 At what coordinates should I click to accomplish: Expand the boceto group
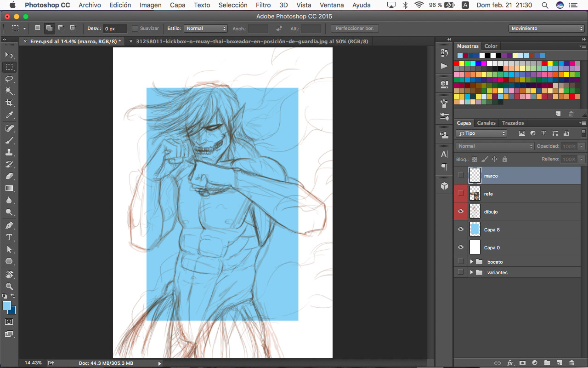point(472,262)
